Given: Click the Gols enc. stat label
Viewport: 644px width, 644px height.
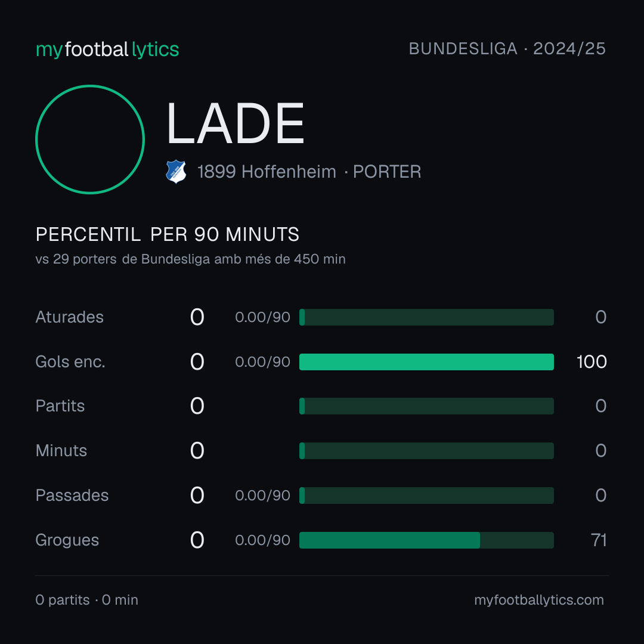Looking at the screenshot, I should pos(70,362).
